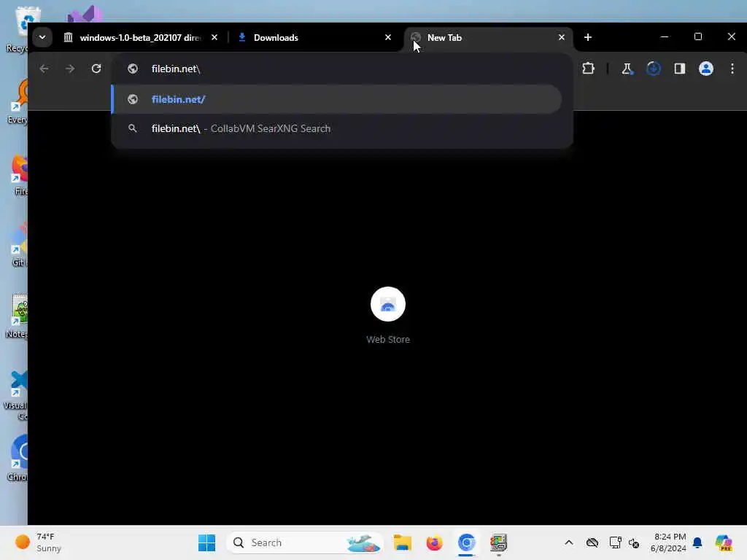Click the display connection tray icon

[x=615, y=542]
